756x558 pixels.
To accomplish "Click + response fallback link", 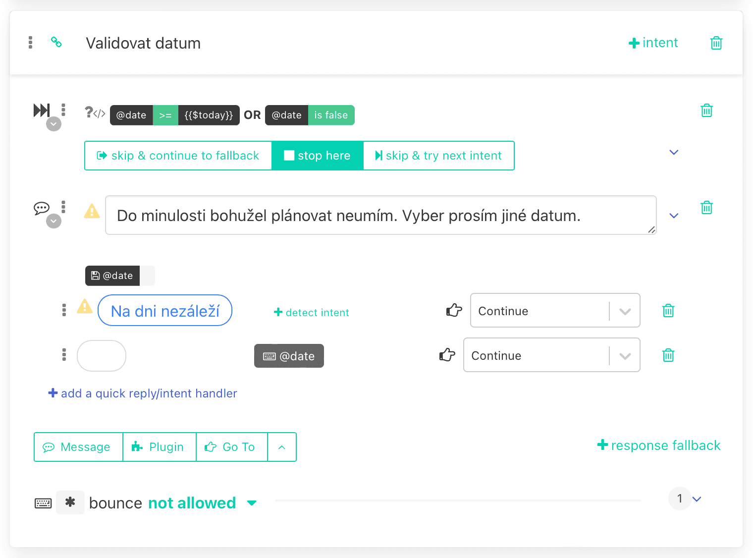I will pos(658,445).
